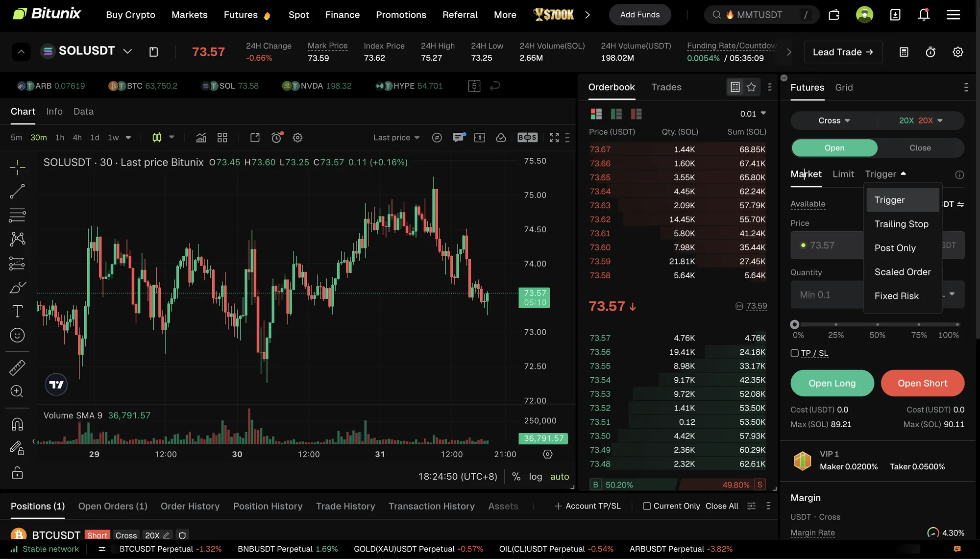This screenshot has height=559, width=980.
Task: Open the Last price source dropdown
Action: click(396, 138)
